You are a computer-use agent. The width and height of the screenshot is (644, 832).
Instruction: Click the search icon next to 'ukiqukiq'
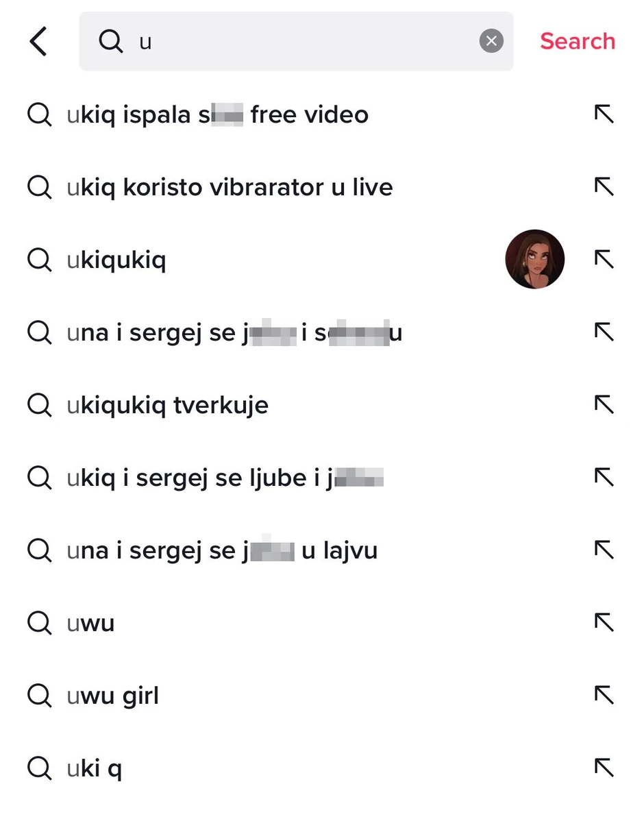click(39, 259)
